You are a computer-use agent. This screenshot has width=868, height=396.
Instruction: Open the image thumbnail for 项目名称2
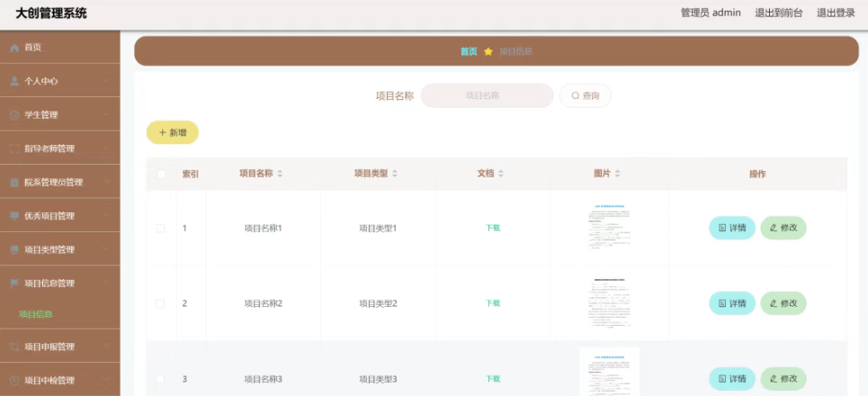609,303
